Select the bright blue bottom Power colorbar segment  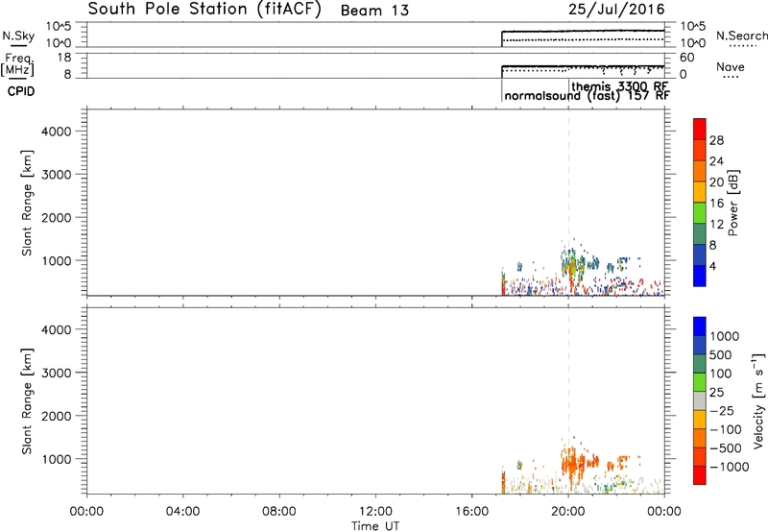pos(700,276)
